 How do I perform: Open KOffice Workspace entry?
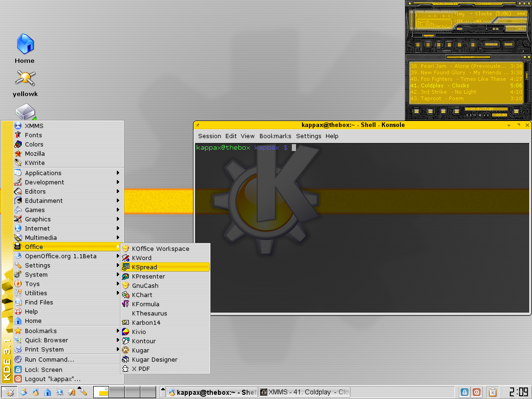point(165,249)
